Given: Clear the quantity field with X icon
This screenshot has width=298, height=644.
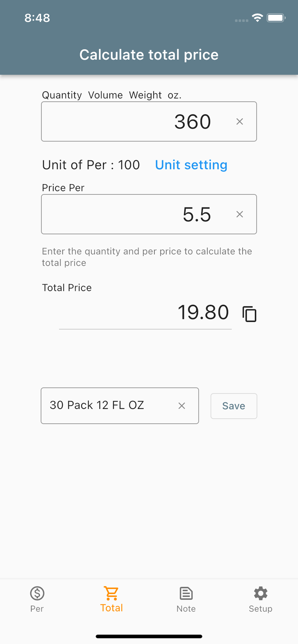Looking at the screenshot, I should 240,121.
